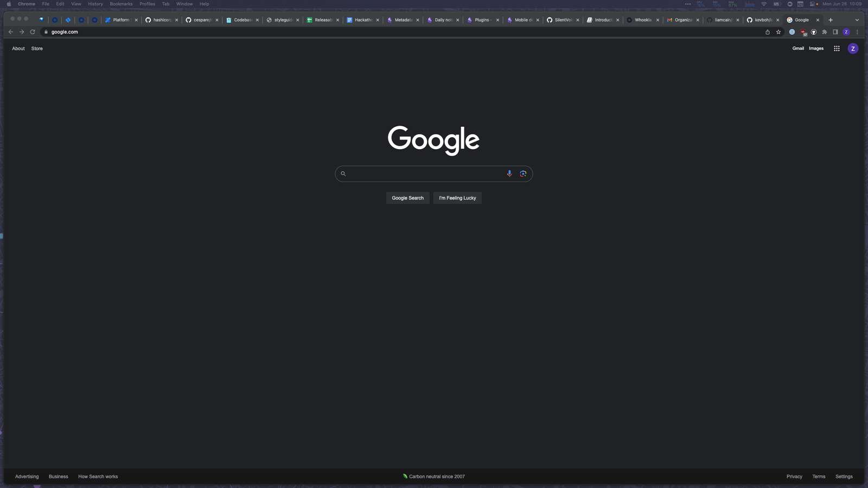Click the Google Search button
The image size is (868, 488).
coord(408,198)
